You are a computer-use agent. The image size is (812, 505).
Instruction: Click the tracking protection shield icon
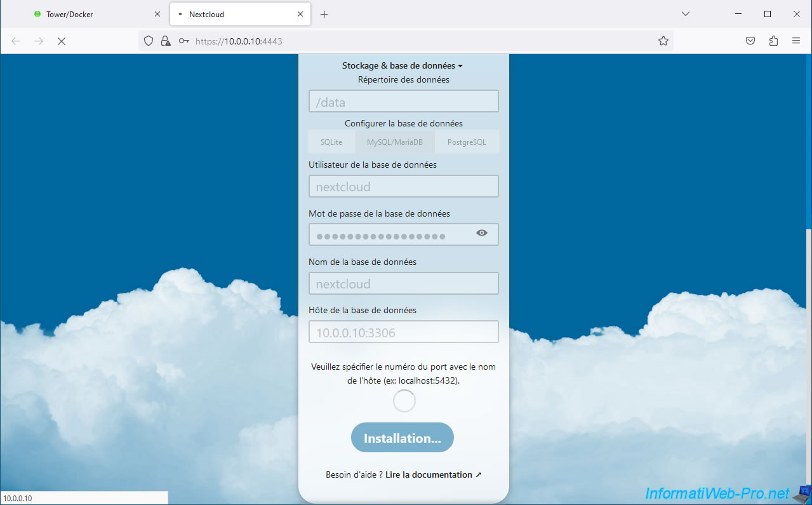pyautogui.click(x=149, y=41)
